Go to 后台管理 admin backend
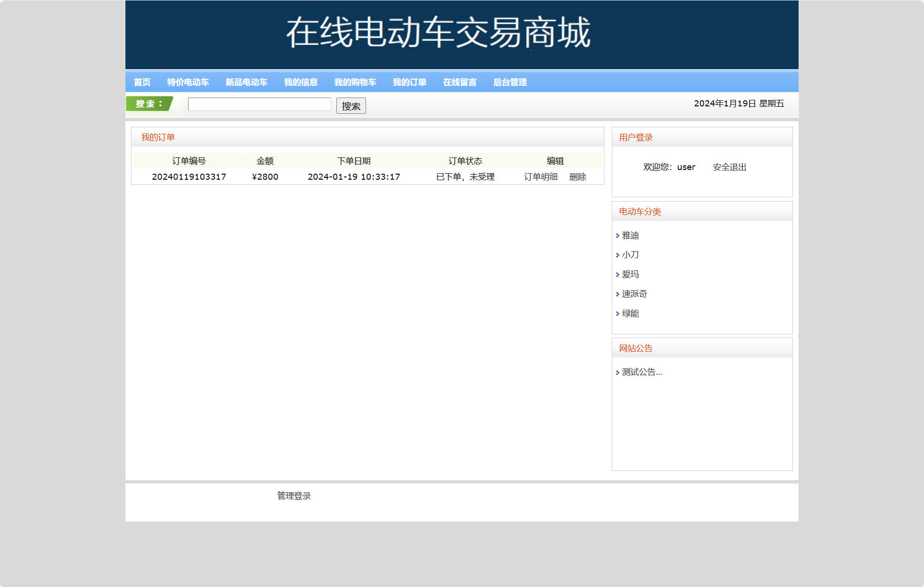 [x=510, y=82]
